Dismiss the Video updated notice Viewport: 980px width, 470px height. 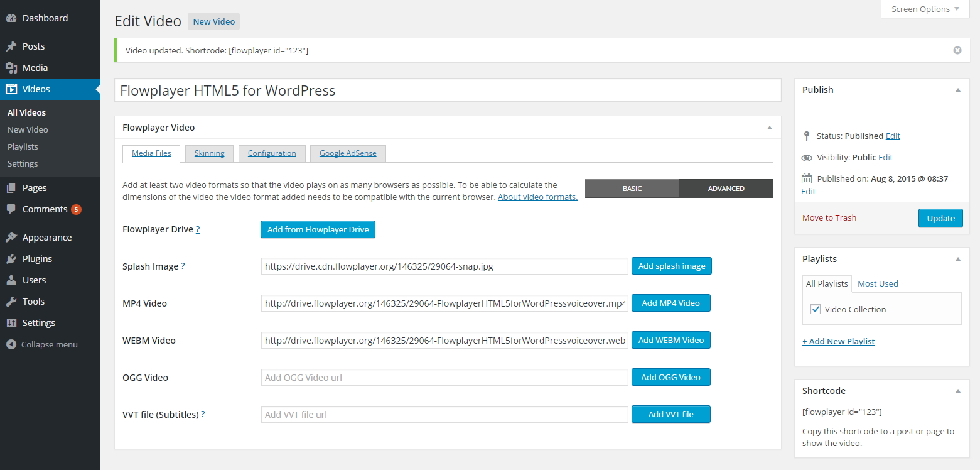click(x=957, y=50)
